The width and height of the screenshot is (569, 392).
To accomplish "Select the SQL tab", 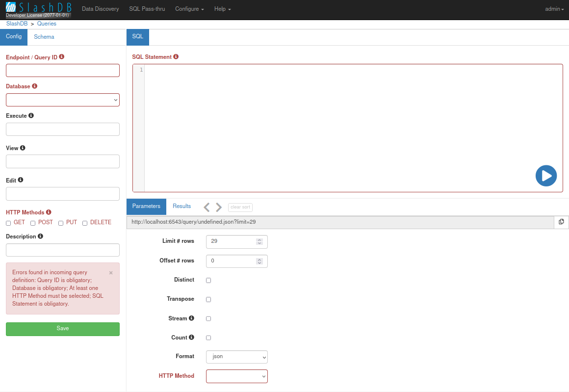I will [137, 37].
